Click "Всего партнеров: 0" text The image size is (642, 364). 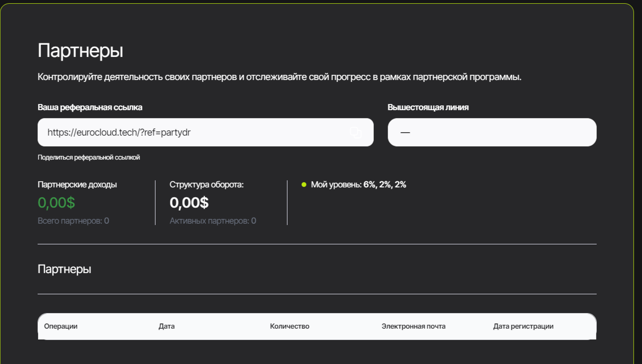[x=73, y=221]
